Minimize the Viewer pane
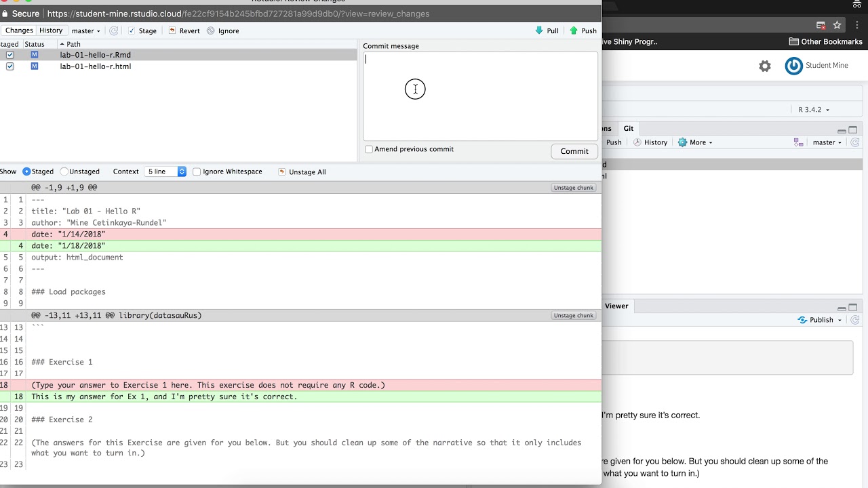 click(x=842, y=308)
